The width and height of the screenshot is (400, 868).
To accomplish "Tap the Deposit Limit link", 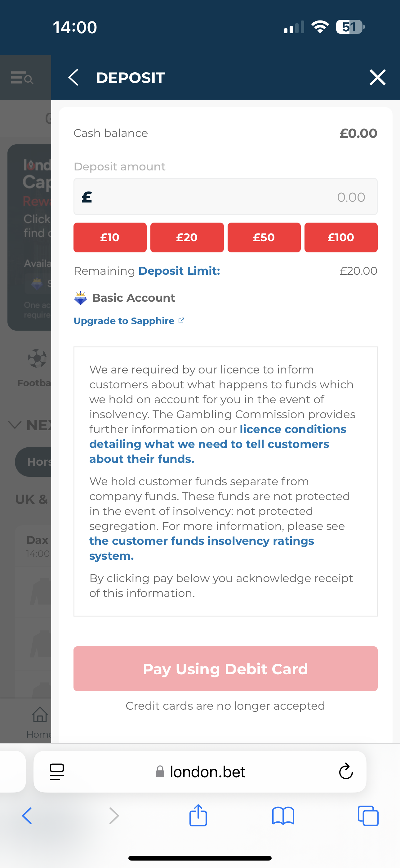I will (179, 271).
